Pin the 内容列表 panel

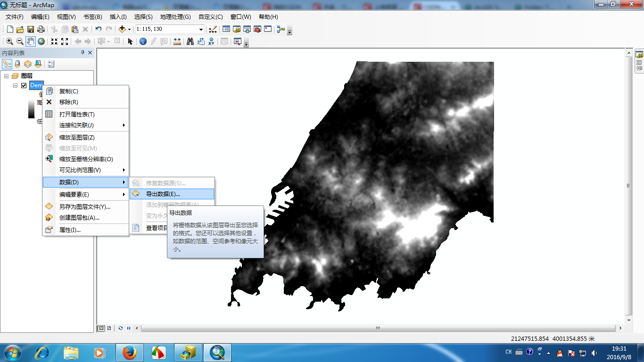coord(83,53)
